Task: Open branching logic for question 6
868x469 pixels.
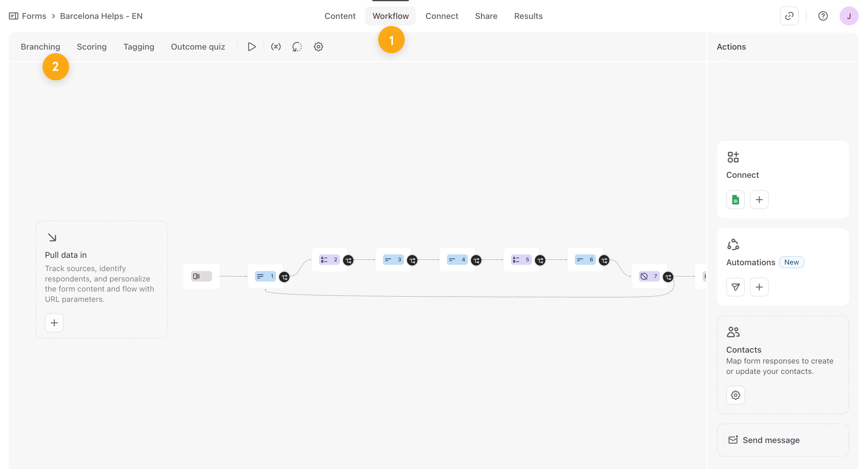Action: coord(604,260)
